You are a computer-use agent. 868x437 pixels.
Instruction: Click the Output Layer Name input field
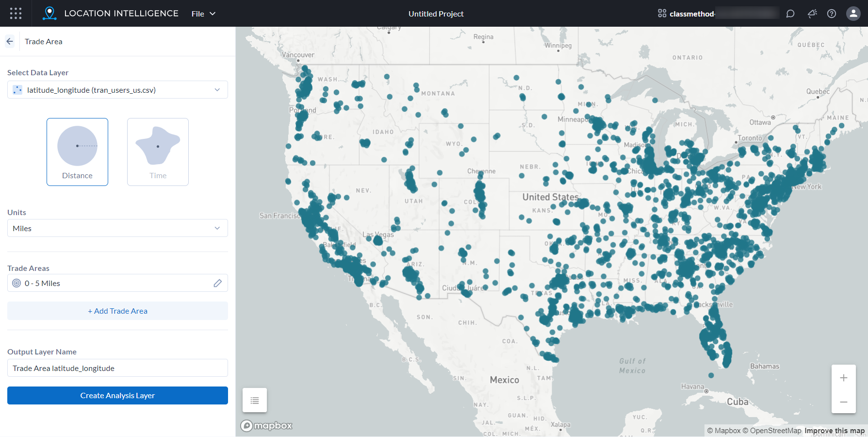coord(117,368)
